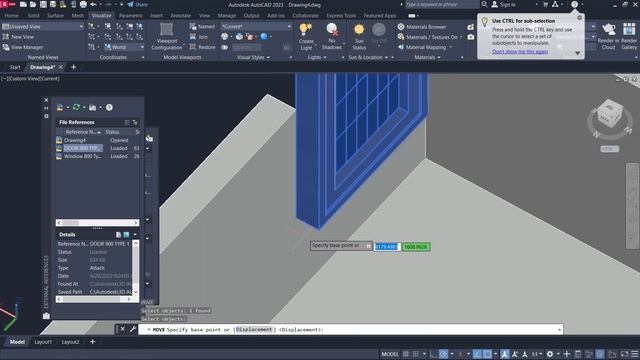This screenshot has width=640, height=360.
Task: Select the Drawing4 reference row
Action: 98,140
